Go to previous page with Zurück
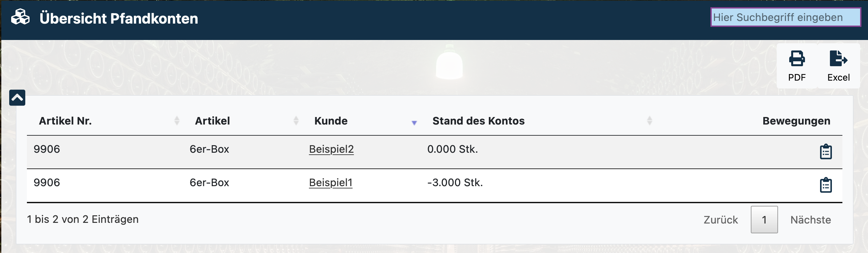 pos(720,220)
